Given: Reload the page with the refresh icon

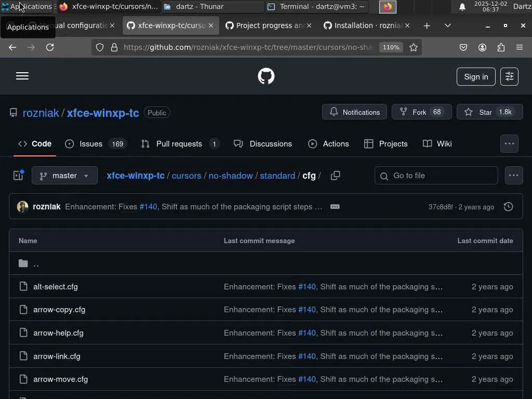Looking at the screenshot, I should 50,47.
